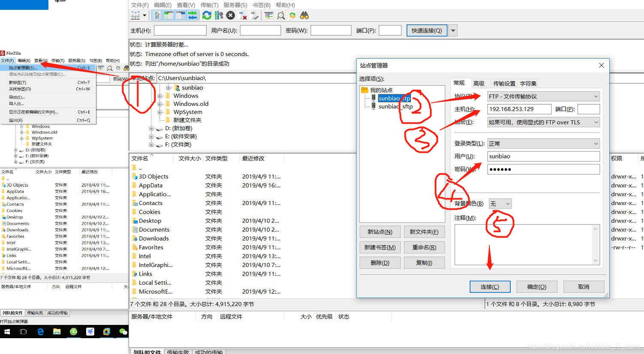Select 我的站点 folder in Site Manager
644x354 pixels.
point(381,90)
